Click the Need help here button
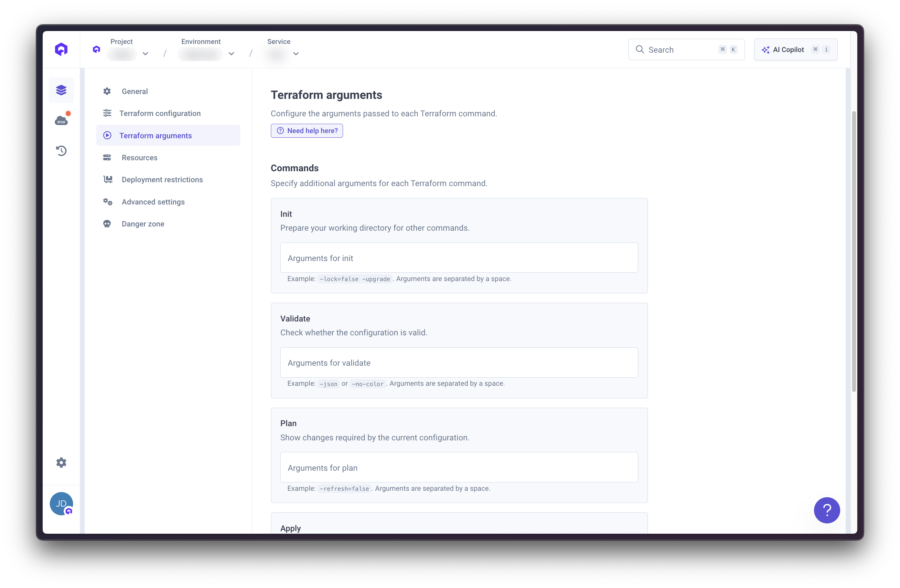The height and width of the screenshot is (588, 900). click(307, 131)
